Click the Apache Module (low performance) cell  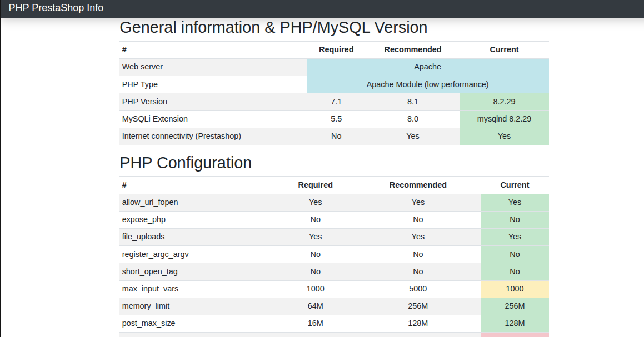427,84
